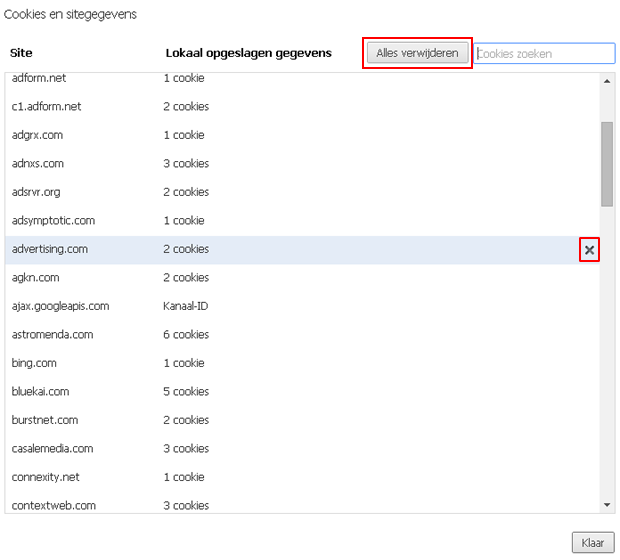The height and width of the screenshot is (560, 620).
Task: Click the 3 cookies value for adnxs.com
Action: 186,164
